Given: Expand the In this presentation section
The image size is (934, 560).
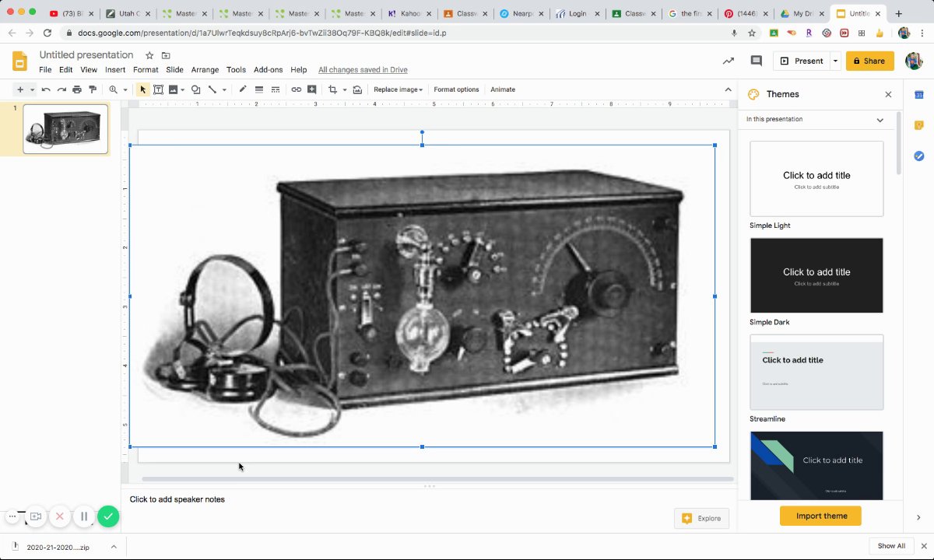Looking at the screenshot, I should pos(880,120).
